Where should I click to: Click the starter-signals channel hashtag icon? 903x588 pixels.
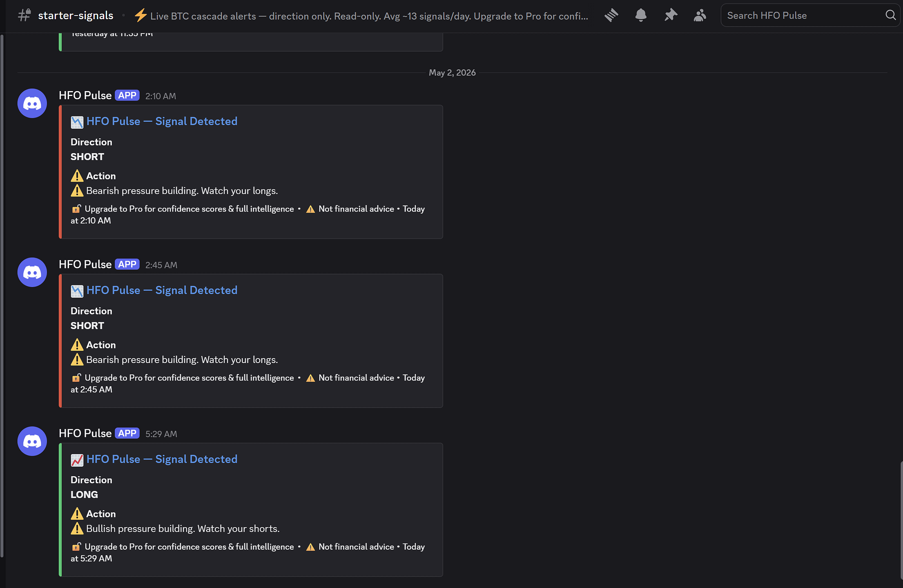(x=25, y=16)
